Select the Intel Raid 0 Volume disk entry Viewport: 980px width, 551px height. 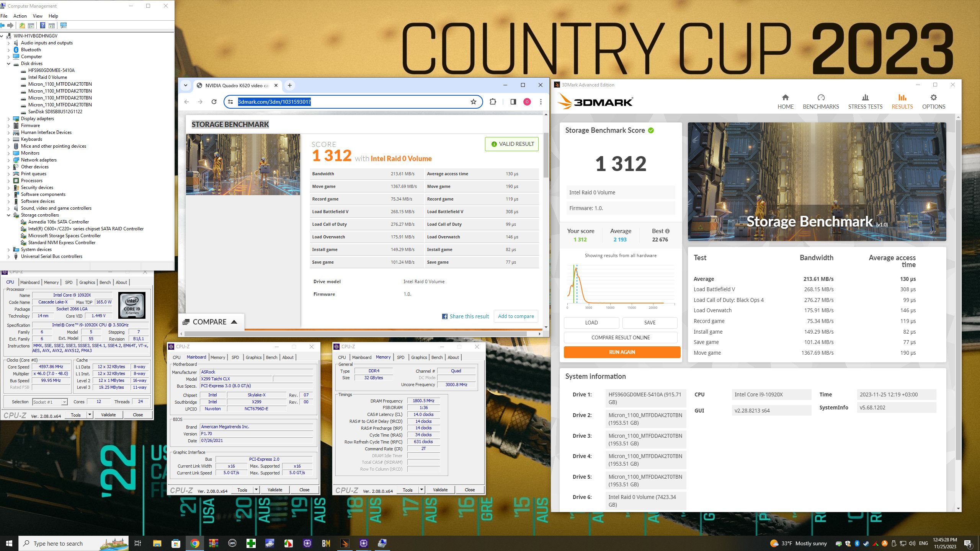pos(47,77)
